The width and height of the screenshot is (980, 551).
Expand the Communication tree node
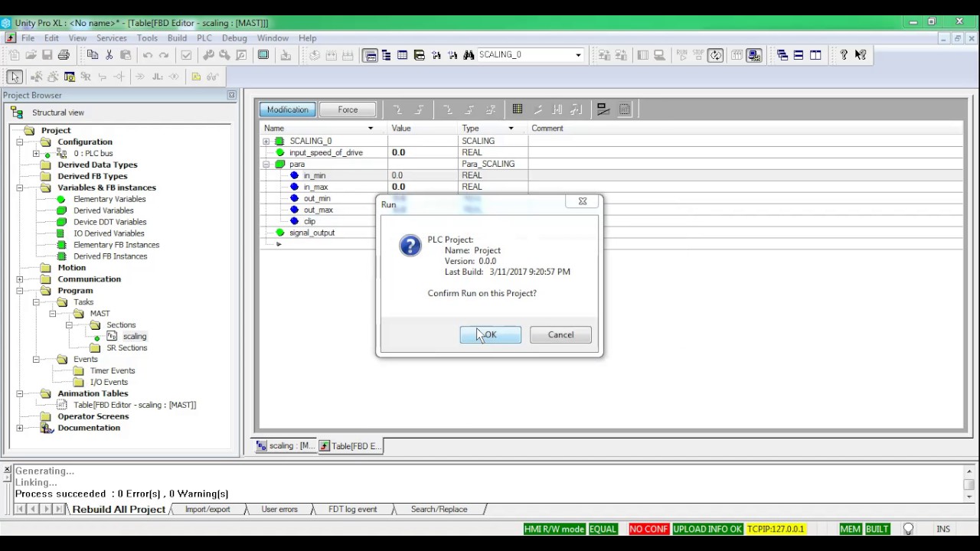click(19, 279)
